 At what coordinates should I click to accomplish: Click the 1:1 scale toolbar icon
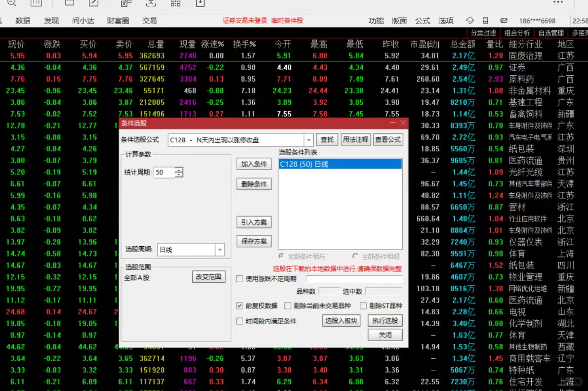click(x=37, y=4)
